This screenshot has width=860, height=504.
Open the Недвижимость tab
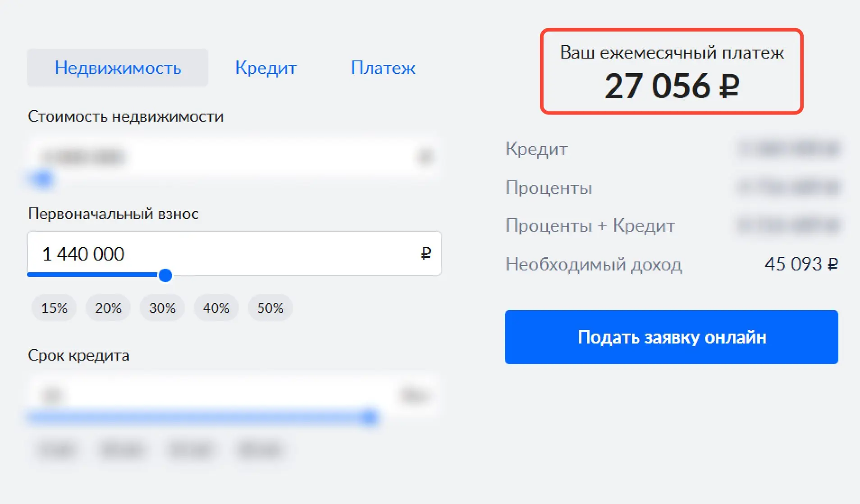(118, 68)
